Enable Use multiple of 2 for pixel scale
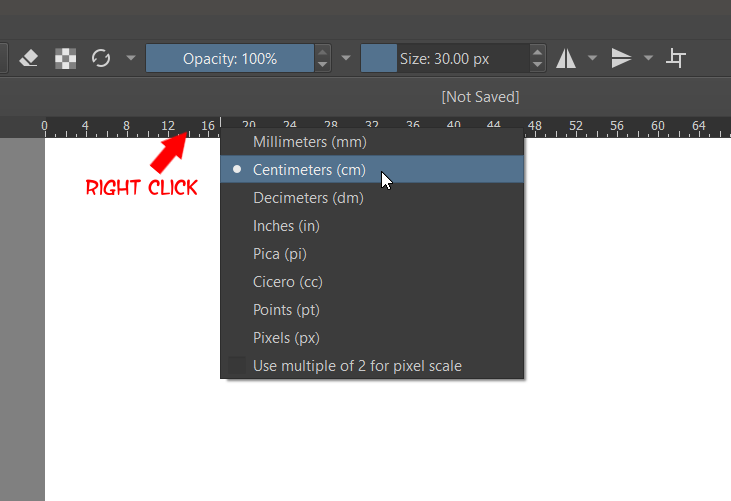 [x=357, y=366]
